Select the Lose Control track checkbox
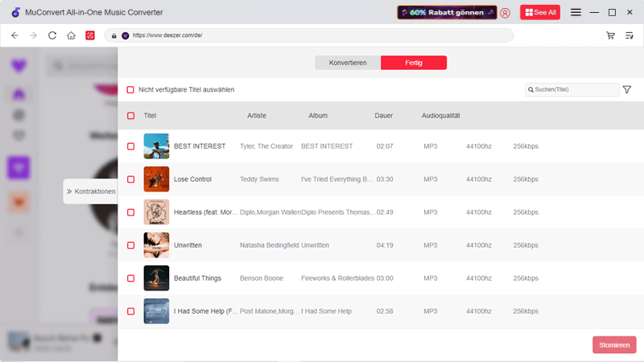This screenshot has height=362, width=644. tap(130, 179)
